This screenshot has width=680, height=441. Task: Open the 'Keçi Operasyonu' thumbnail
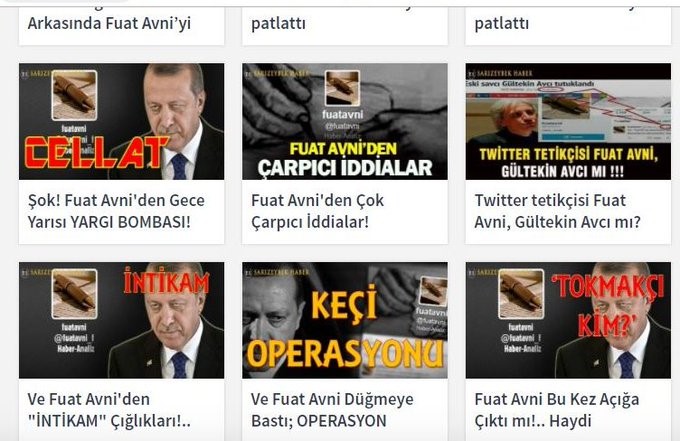click(x=345, y=320)
